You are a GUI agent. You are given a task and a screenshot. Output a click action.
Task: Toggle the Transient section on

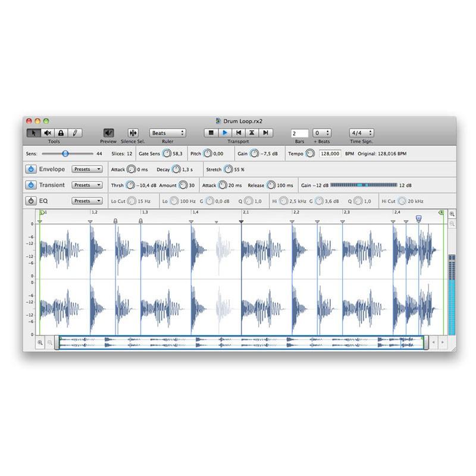click(30, 185)
